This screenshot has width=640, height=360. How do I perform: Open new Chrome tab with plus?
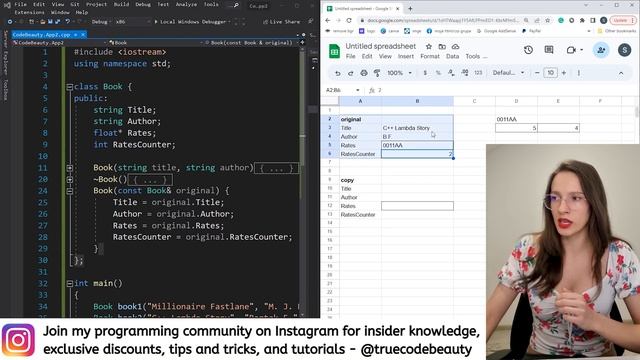pos(410,8)
